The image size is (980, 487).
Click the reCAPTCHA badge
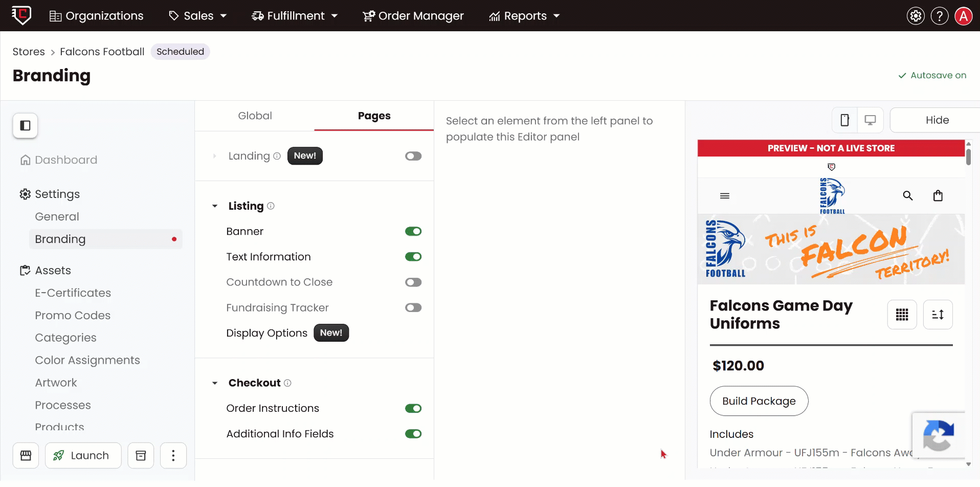tap(939, 435)
